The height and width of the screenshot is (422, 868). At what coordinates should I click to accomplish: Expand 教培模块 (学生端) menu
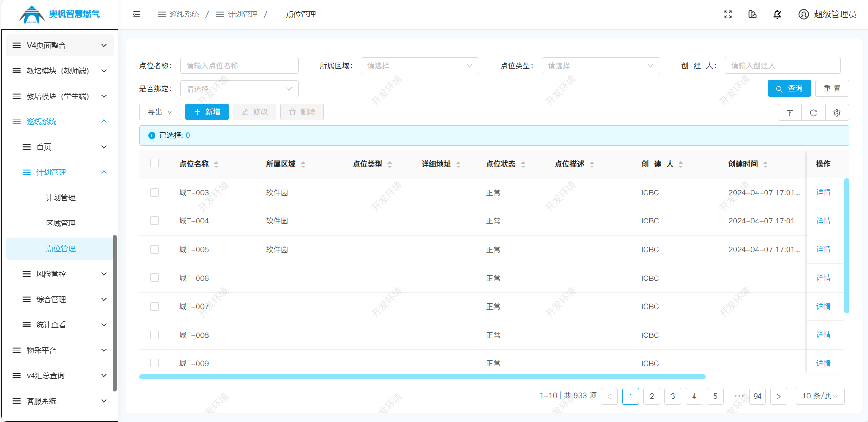(x=59, y=96)
